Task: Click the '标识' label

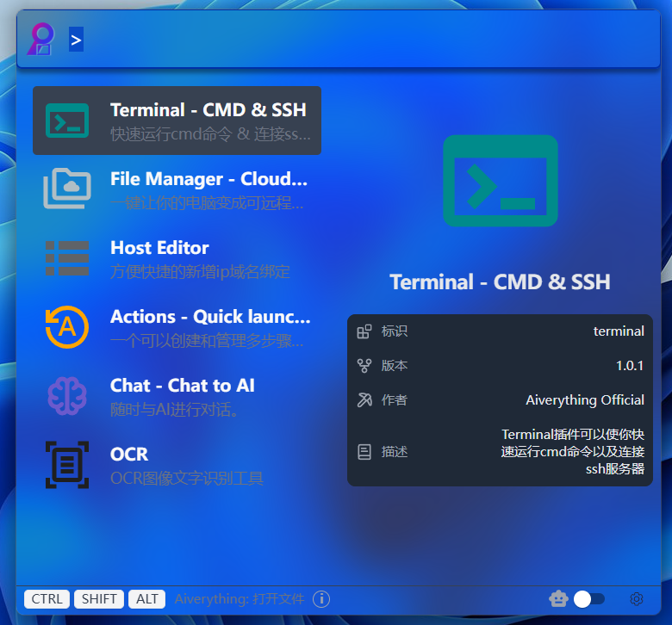Action: [x=395, y=331]
